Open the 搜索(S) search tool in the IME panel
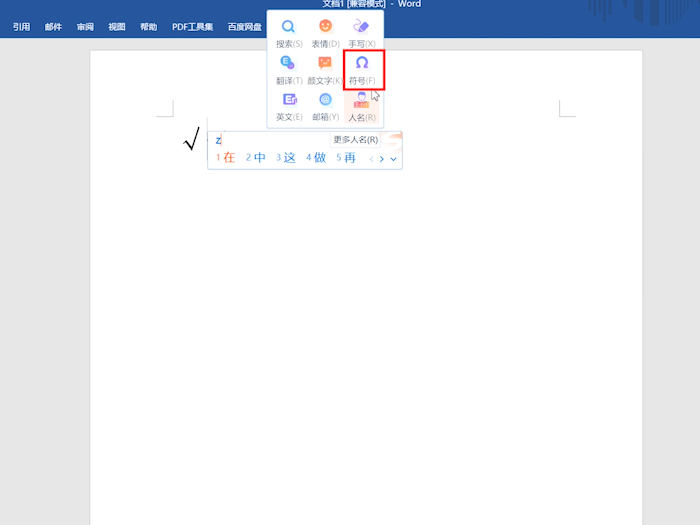 point(289,33)
